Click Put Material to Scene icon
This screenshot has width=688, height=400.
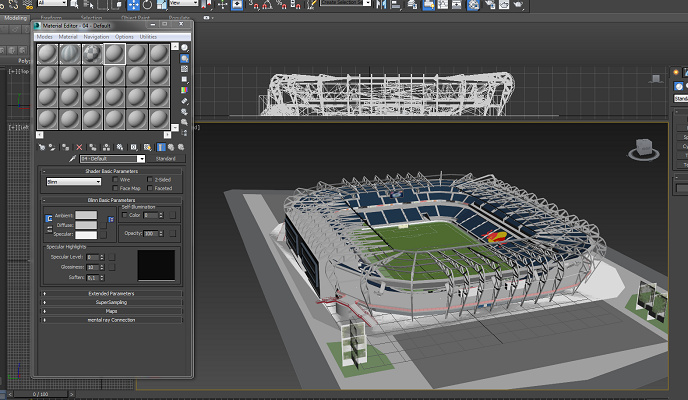[52, 147]
